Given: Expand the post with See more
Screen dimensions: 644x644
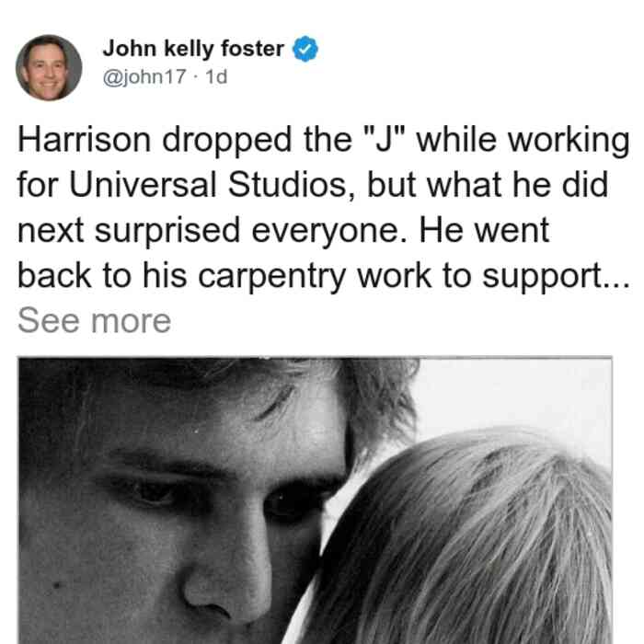Looking at the screenshot, I should click(94, 321).
